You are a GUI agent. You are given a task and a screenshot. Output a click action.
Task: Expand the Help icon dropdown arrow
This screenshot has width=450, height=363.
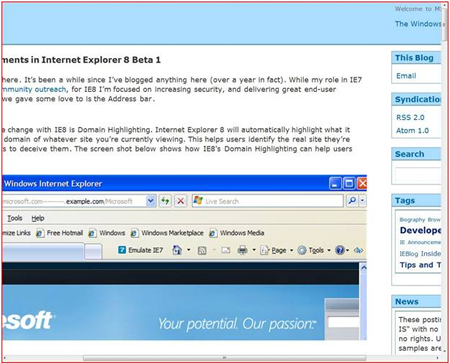tap(348, 250)
